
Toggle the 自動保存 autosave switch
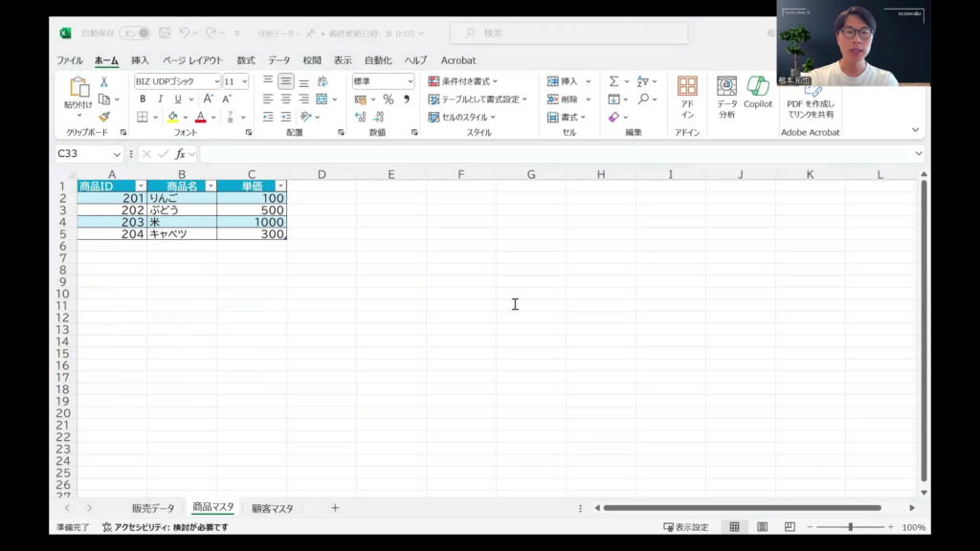(x=134, y=33)
